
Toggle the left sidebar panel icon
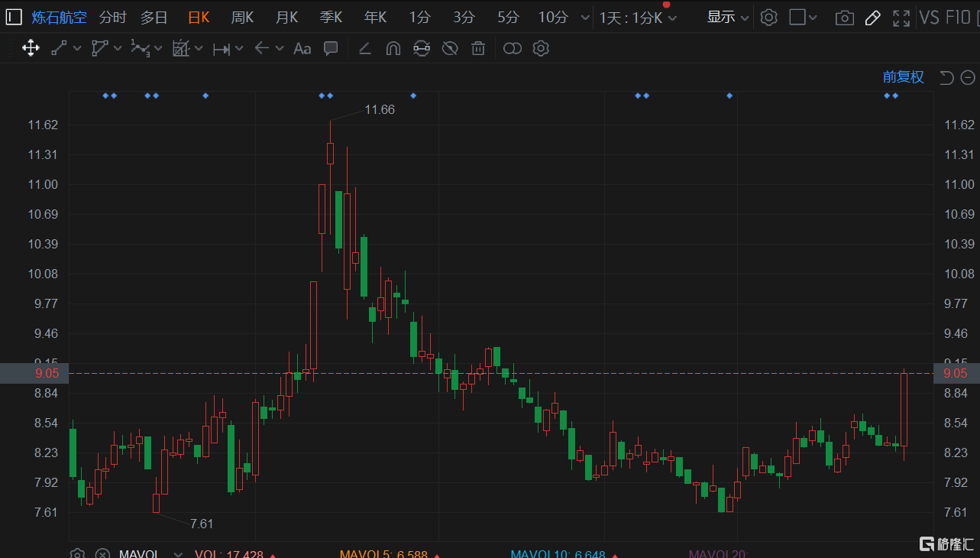[14, 17]
